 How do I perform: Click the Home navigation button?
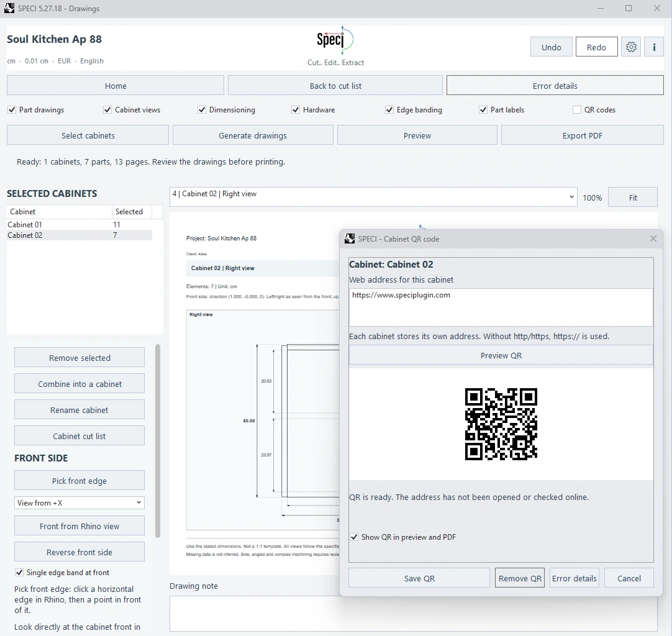pos(116,86)
